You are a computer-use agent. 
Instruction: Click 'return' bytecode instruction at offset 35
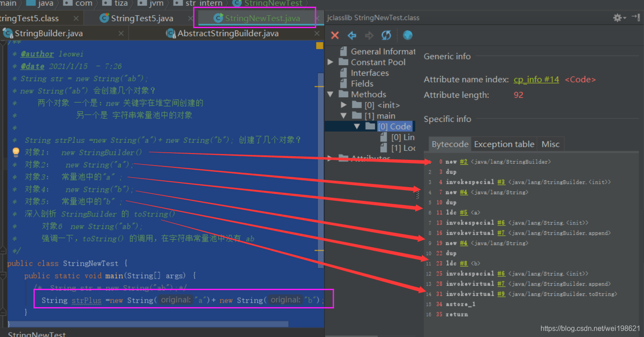457,314
